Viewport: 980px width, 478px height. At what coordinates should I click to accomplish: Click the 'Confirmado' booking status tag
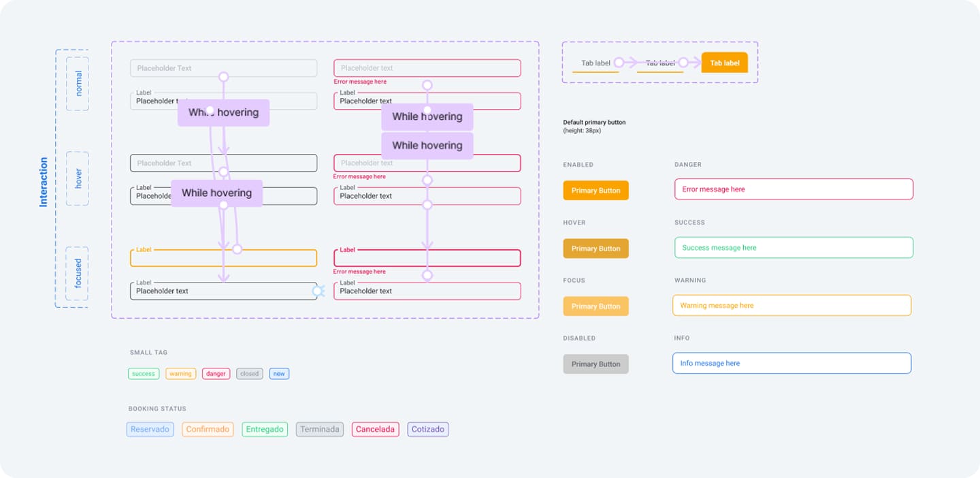click(208, 430)
